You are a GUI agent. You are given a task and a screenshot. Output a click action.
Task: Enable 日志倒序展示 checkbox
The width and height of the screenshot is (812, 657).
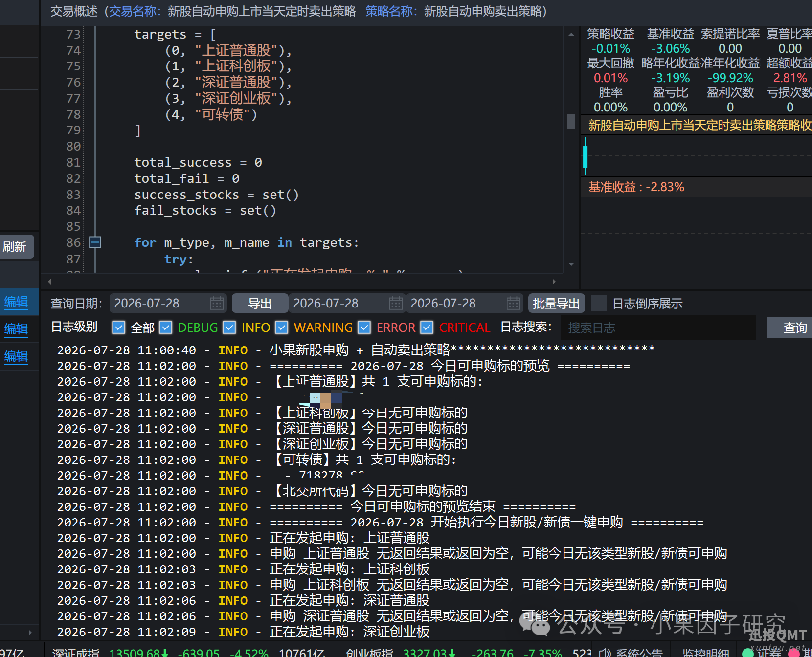point(599,304)
